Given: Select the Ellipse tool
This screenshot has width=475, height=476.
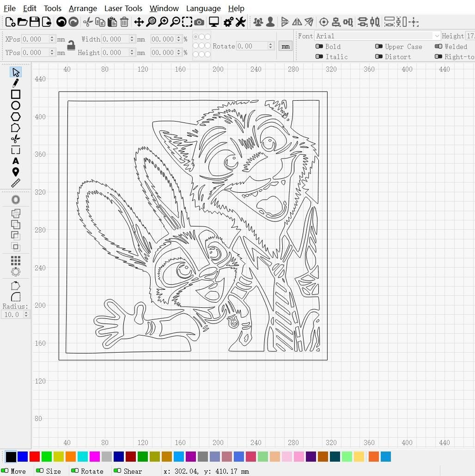Looking at the screenshot, I should [x=16, y=105].
